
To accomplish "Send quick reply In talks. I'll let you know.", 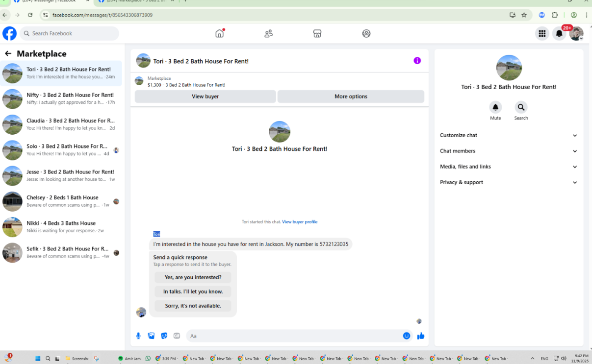I will tap(193, 291).
